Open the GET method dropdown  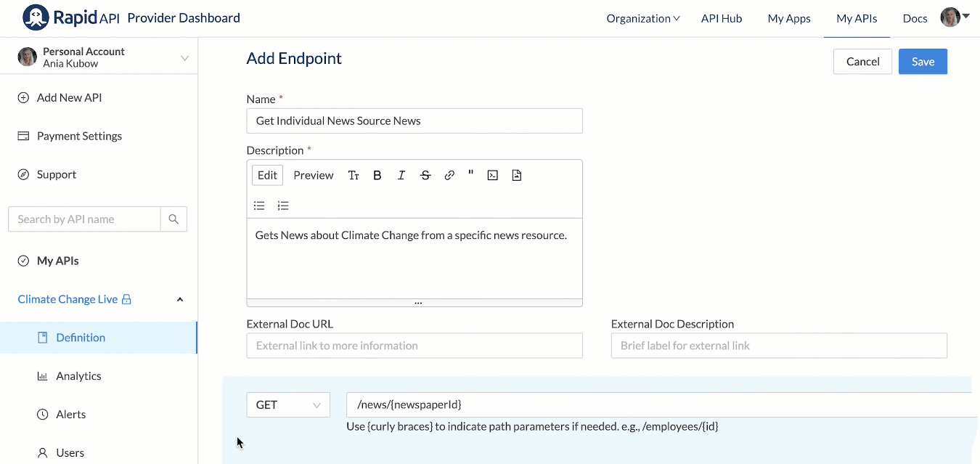click(288, 405)
